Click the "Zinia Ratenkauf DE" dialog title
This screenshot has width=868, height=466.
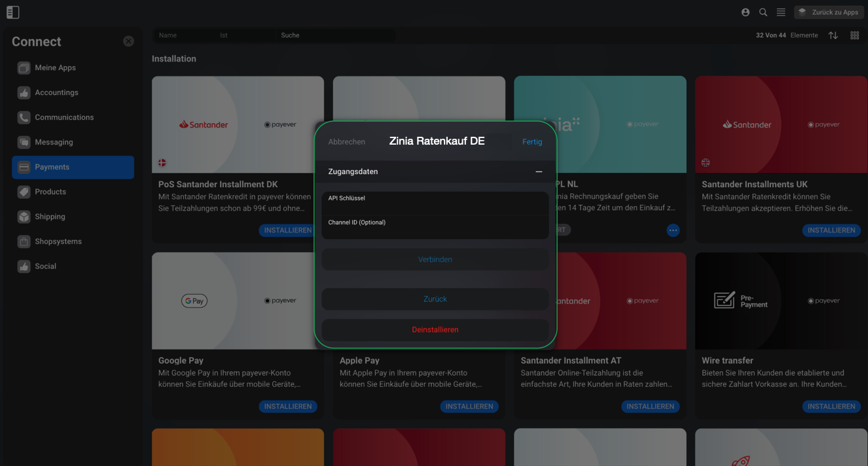[437, 141]
